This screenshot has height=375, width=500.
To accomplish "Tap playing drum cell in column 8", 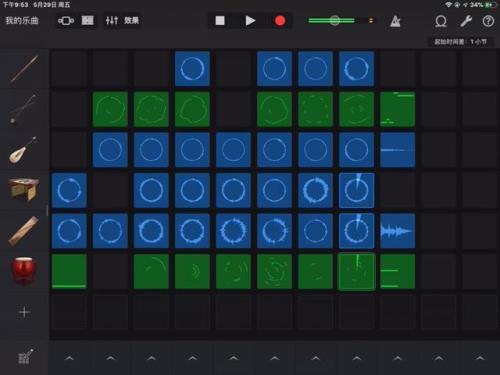I will 357,271.
